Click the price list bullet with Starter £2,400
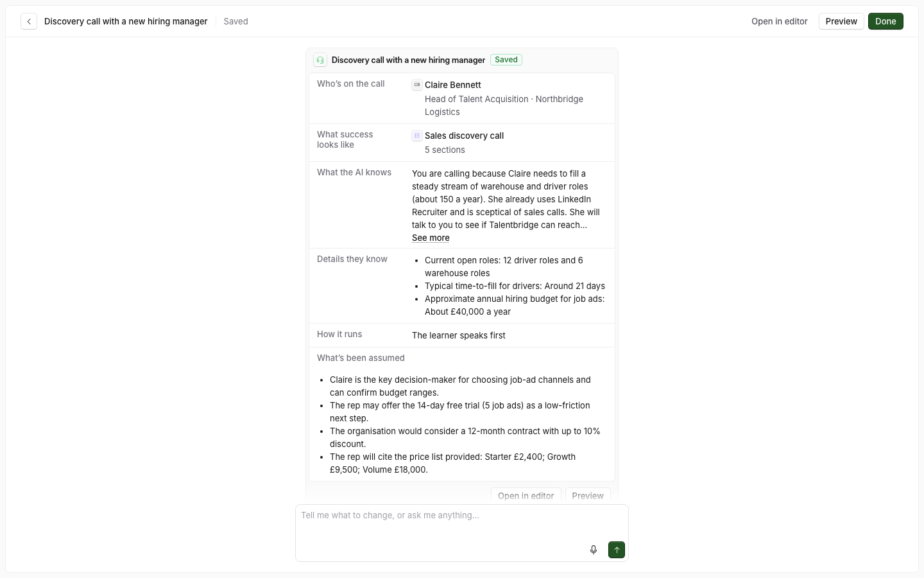 click(x=453, y=463)
